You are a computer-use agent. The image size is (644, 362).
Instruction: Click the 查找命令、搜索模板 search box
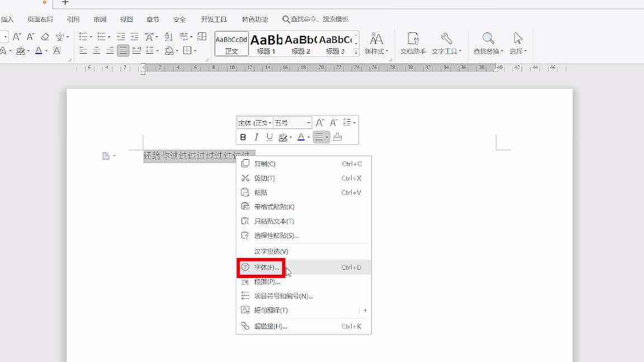click(x=315, y=20)
